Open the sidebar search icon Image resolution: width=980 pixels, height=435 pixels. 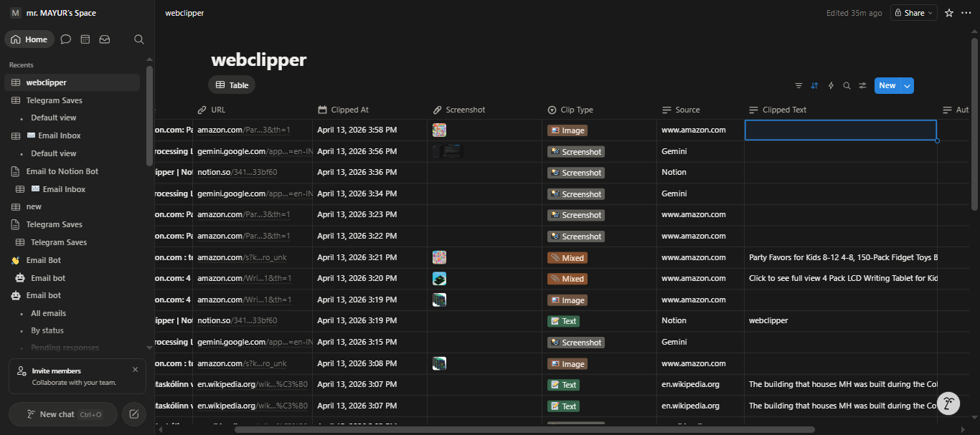pyautogui.click(x=139, y=39)
